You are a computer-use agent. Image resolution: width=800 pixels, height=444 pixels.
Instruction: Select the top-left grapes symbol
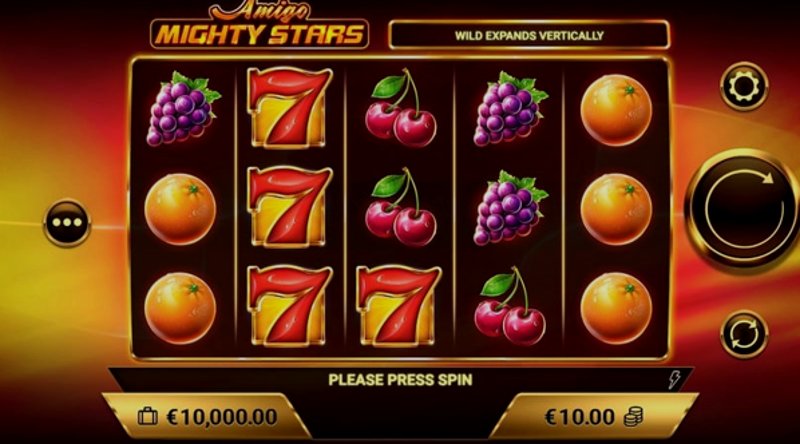pyautogui.click(x=183, y=108)
